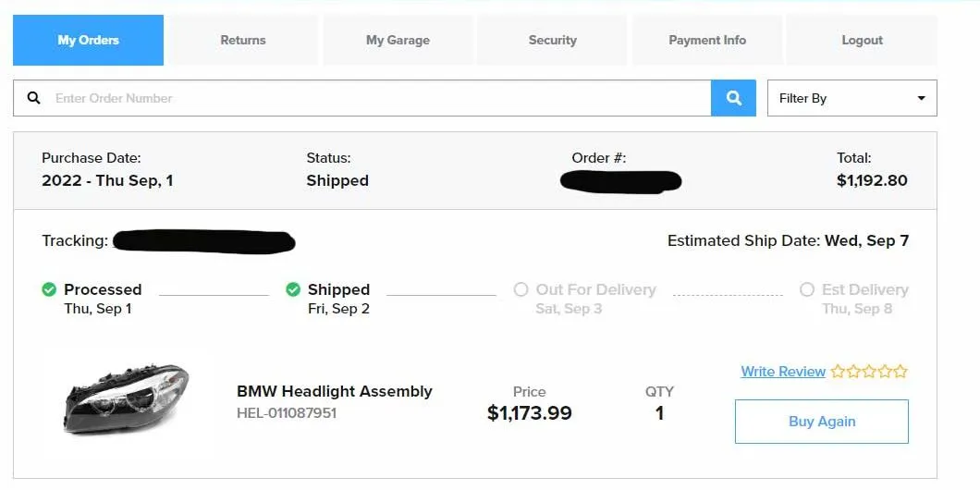Switch to the Returns tab
The width and height of the screenshot is (980, 490).
point(243,41)
